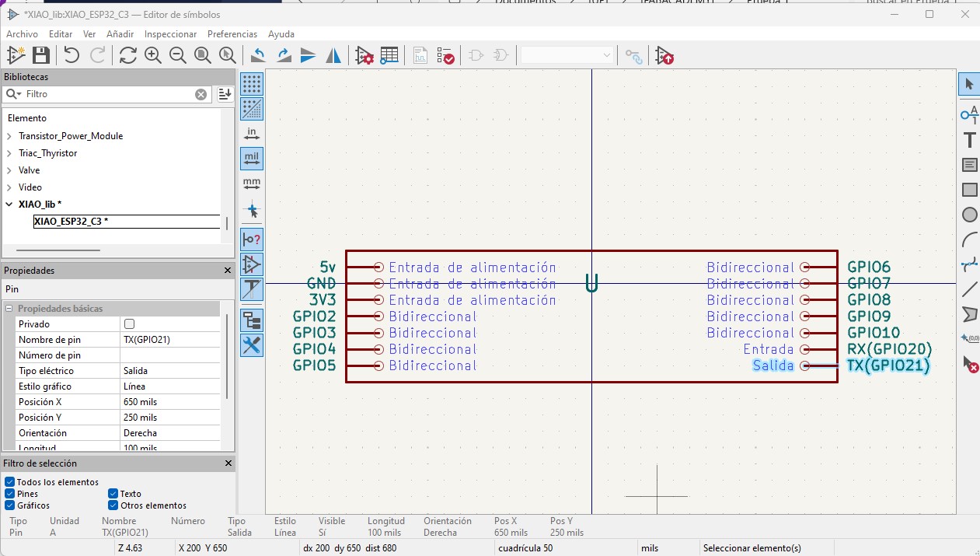Open the Editar menu
Image resolution: width=980 pixels, height=556 pixels.
tap(61, 34)
